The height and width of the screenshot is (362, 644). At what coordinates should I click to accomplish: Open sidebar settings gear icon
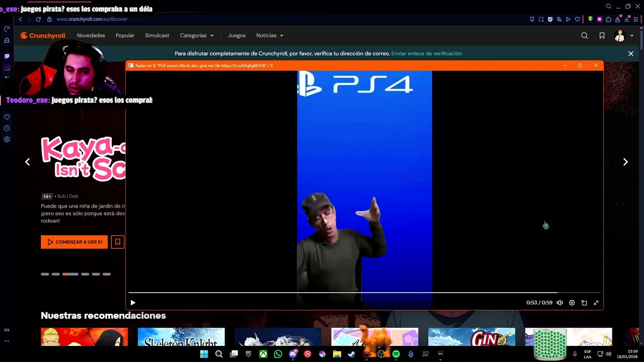tap(7, 139)
